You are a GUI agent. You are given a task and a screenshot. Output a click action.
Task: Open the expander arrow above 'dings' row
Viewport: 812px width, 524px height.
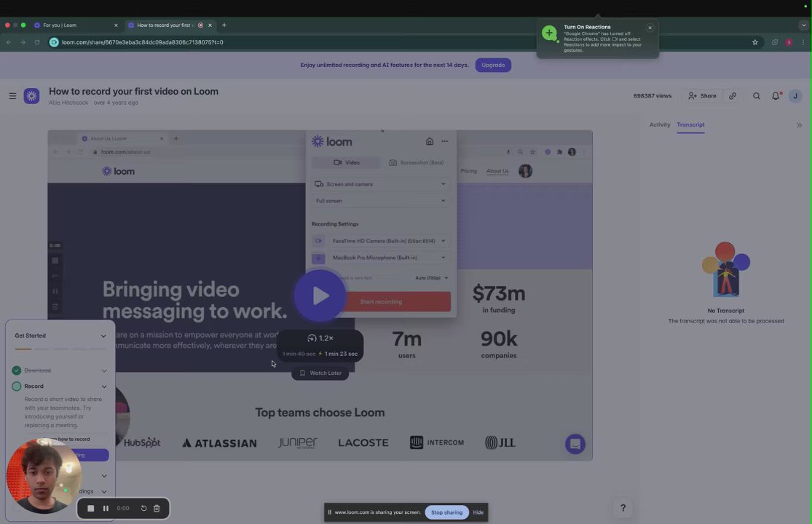(104, 476)
